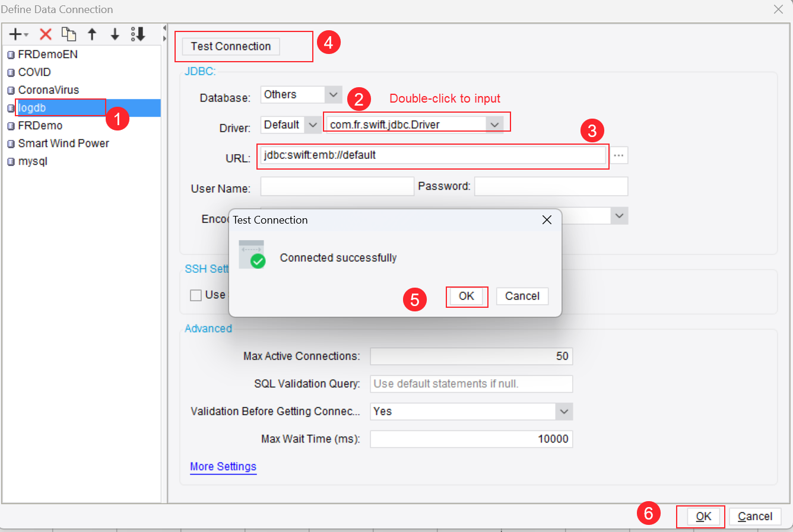Click the Password input field
The height and width of the screenshot is (532, 793).
(x=551, y=186)
